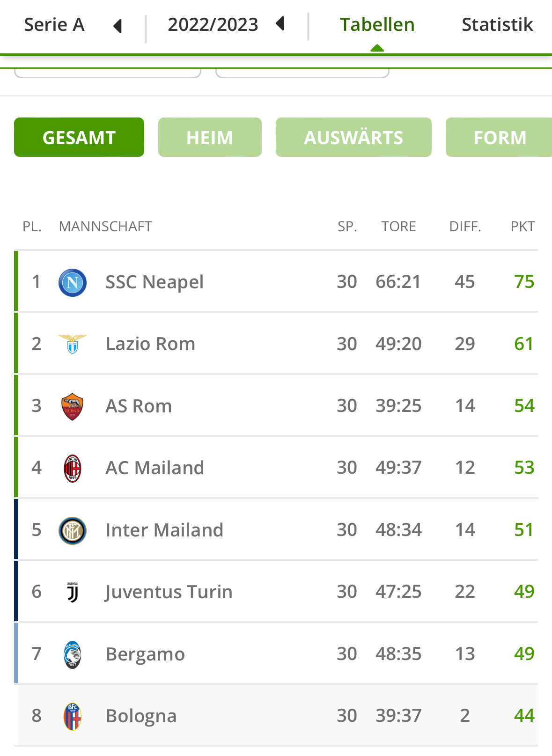Click the AS Rom wolf crest

point(73,406)
